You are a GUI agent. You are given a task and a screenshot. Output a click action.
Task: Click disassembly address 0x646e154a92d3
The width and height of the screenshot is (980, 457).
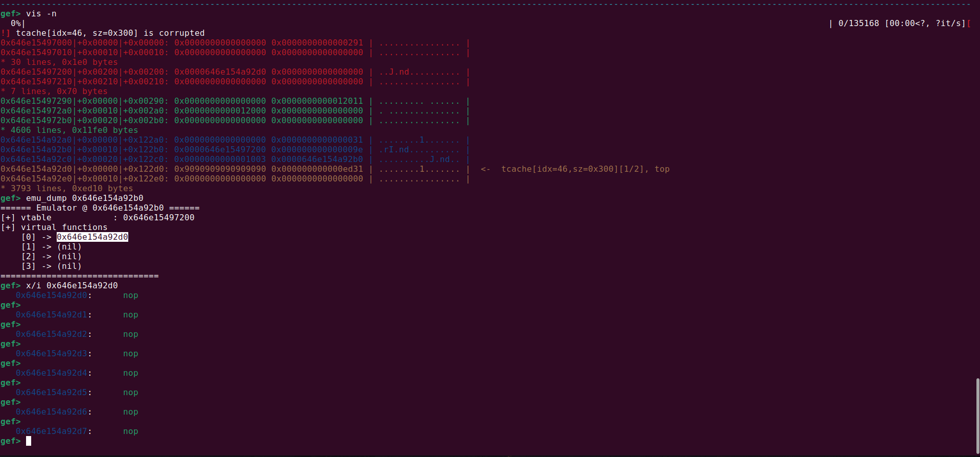pos(52,354)
